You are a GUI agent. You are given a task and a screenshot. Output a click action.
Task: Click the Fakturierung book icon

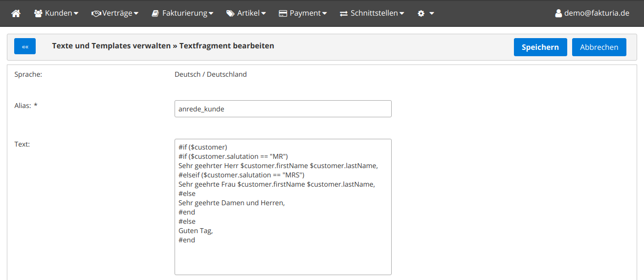click(x=155, y=13)
